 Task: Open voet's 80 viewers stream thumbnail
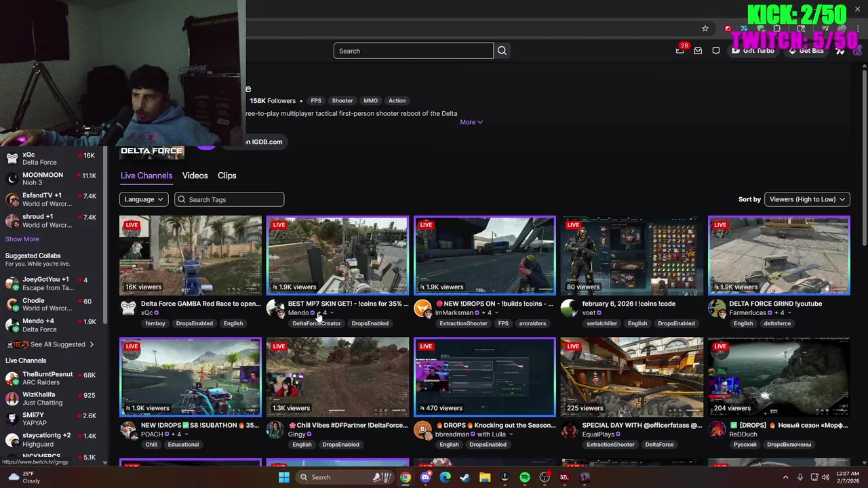tap(632, 256)
